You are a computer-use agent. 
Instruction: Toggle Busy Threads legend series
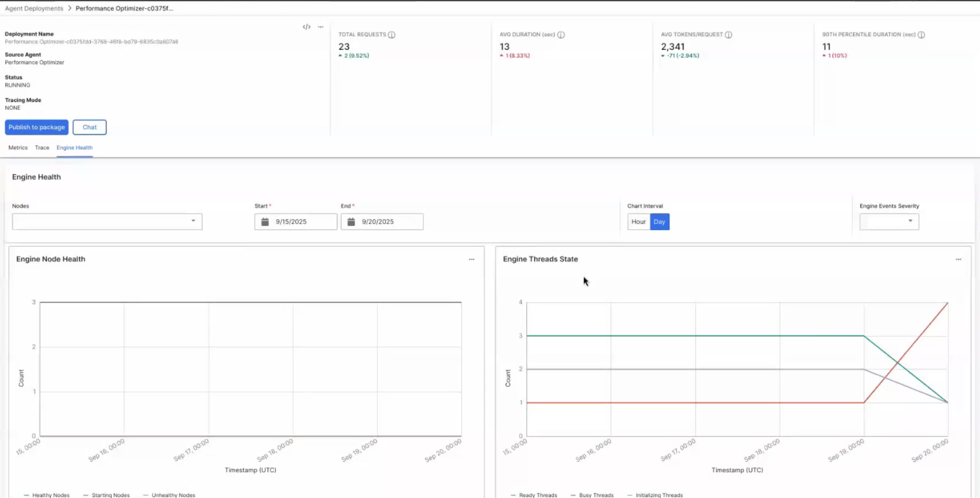[592, 495]
